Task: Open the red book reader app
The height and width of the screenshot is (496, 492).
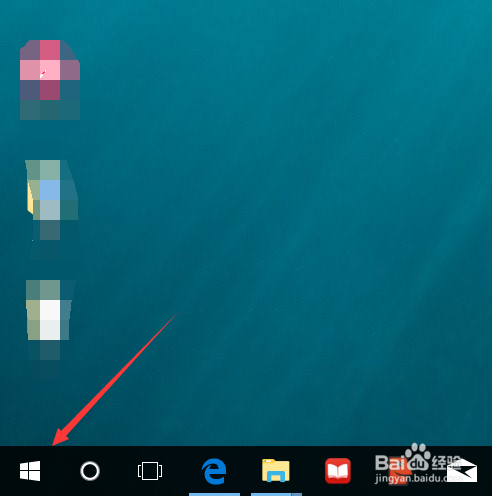Action: (338, 471)
